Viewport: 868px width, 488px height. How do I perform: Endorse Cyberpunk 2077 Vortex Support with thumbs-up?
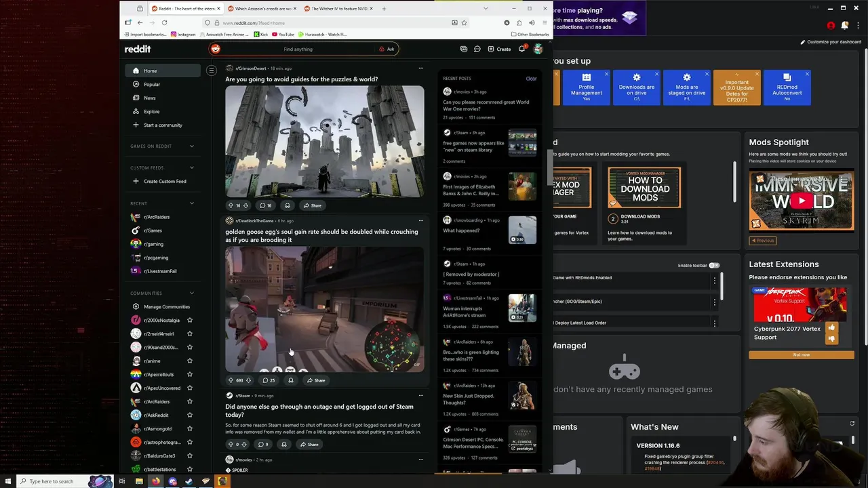(831, 327)
